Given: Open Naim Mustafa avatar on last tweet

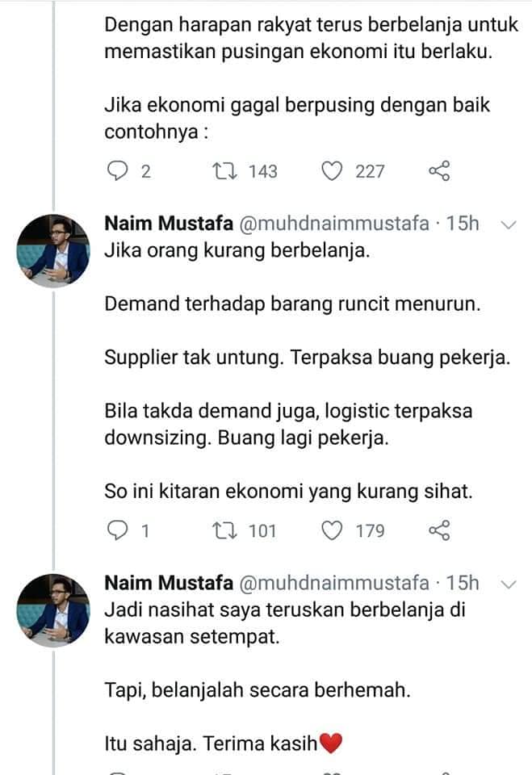Looking at the screenshot, I should [x=53, y=610].
